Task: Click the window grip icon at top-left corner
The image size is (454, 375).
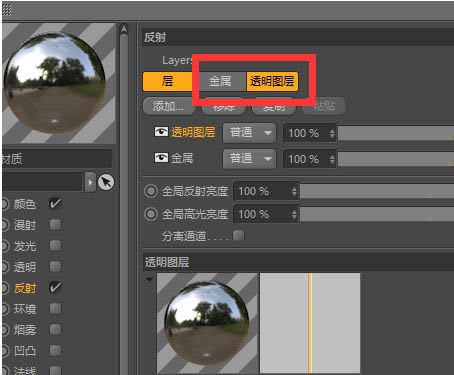Action: point(7,10)
